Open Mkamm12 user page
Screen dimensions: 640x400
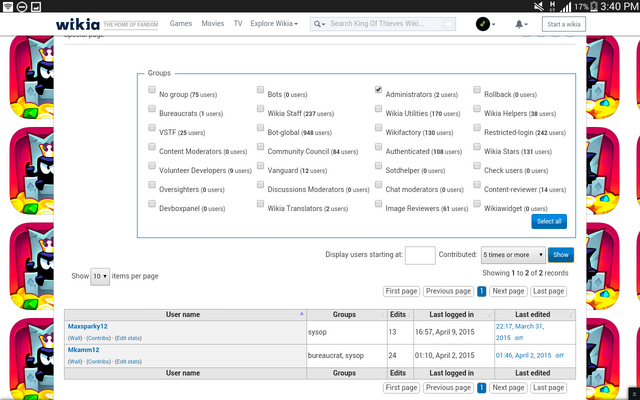[84, 350]
